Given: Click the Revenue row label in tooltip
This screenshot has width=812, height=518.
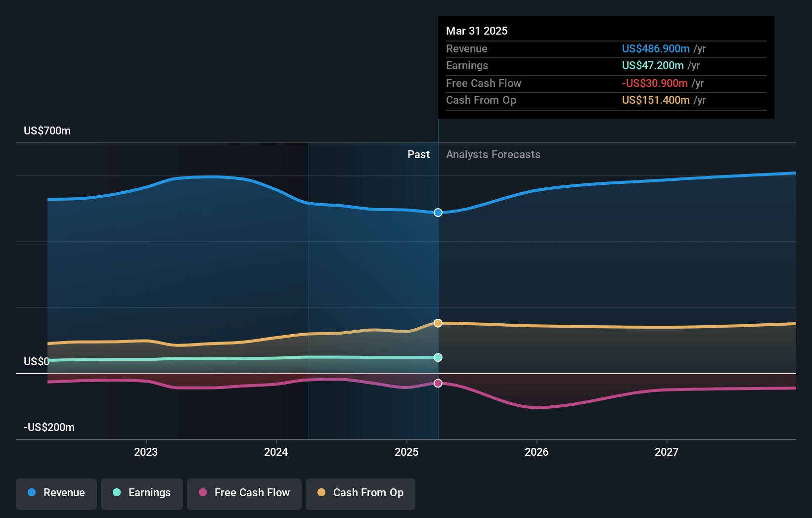Looking at the screenshot, I should pyautogui.click(x=467, y=49).
